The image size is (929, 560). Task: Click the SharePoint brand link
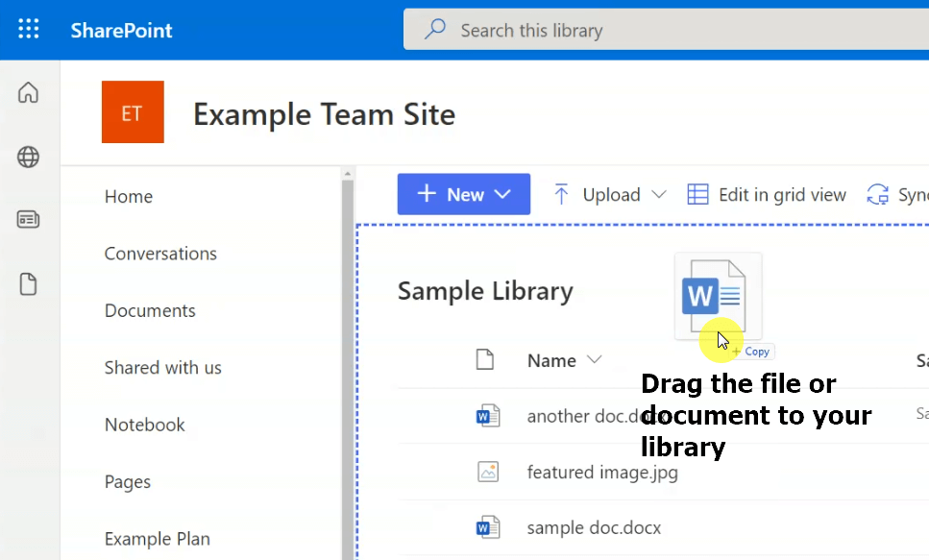pos(121,30)
